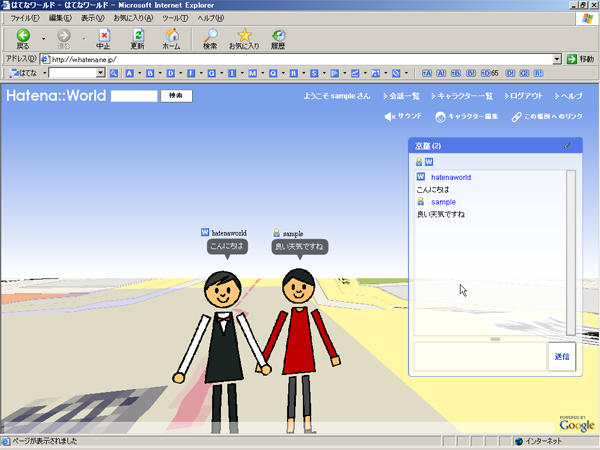The width and height of the screenshot is (600, 450).
Task: Toggle the サウンド sound mute control
Action: pos(403,116)
